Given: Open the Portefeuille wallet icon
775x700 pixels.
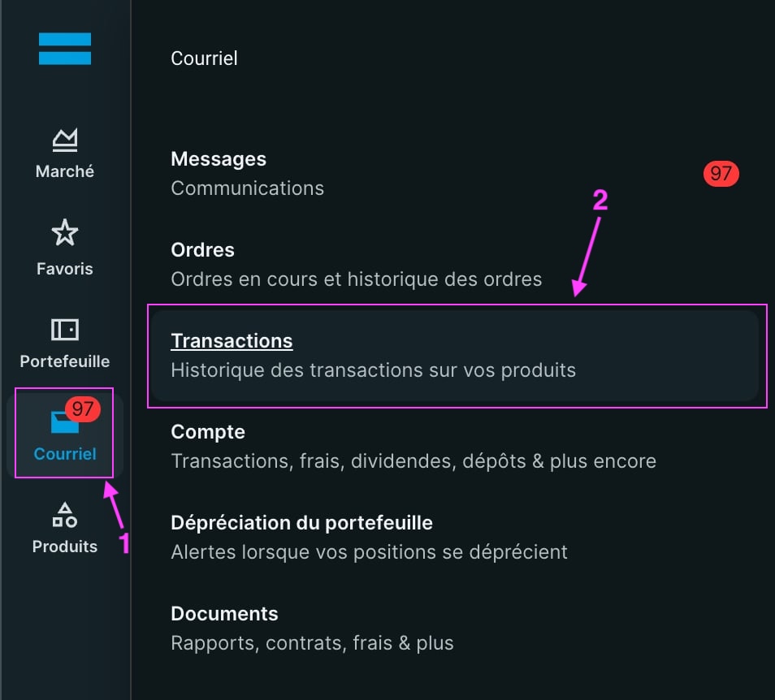Looking at the screenshot, I should click(x=65, y=329).
